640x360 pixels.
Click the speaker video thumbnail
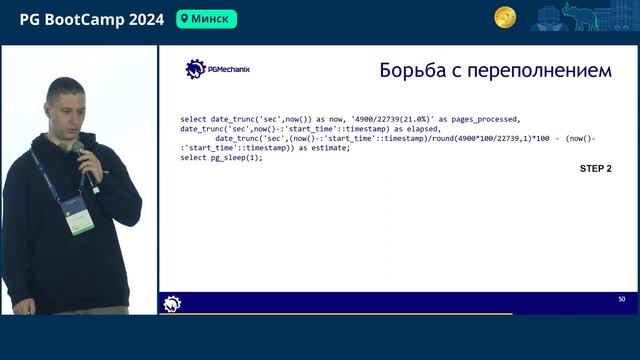[79, 180]
